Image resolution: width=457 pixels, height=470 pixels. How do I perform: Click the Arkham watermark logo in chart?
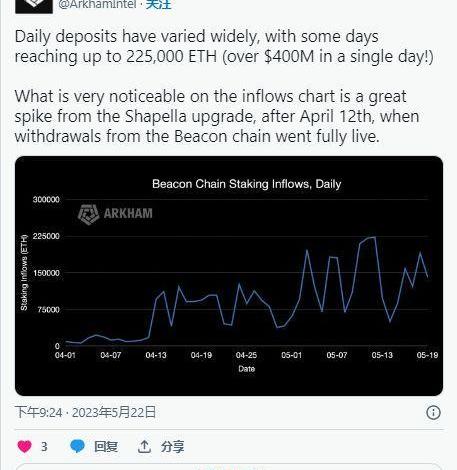tap(115, 214)
